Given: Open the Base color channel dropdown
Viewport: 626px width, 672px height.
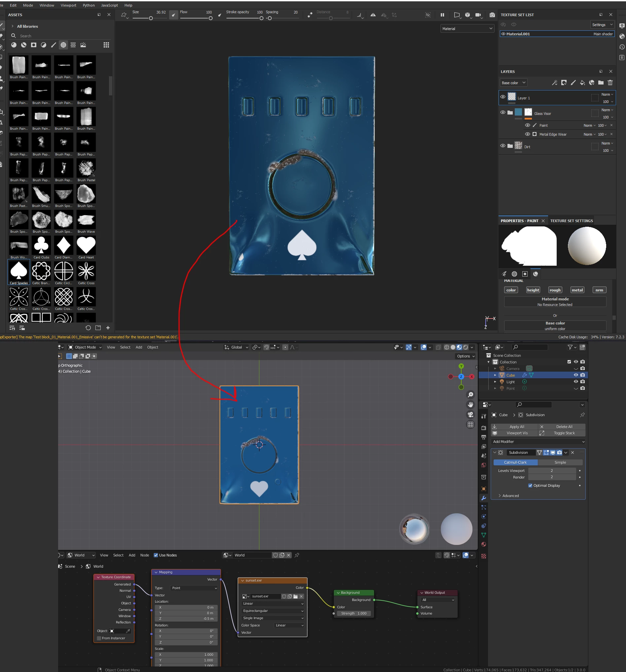Looking at the screenshot, I should click(x=513, y=83).
